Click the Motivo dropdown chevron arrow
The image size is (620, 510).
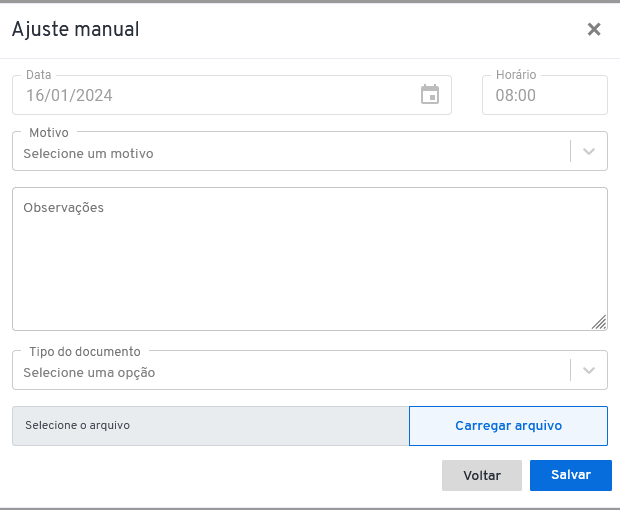click(x=589, y=151)
